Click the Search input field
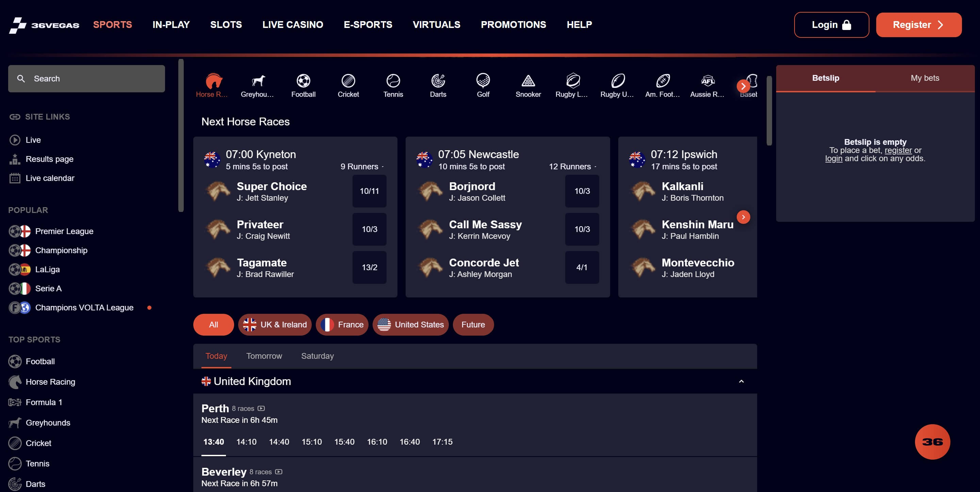 tap(86, 78)
